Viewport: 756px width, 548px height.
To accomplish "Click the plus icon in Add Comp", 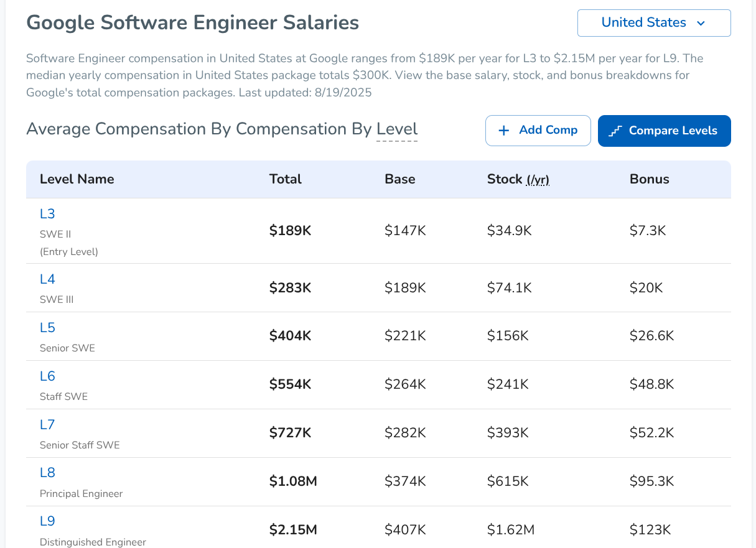I will click(504, 131).
